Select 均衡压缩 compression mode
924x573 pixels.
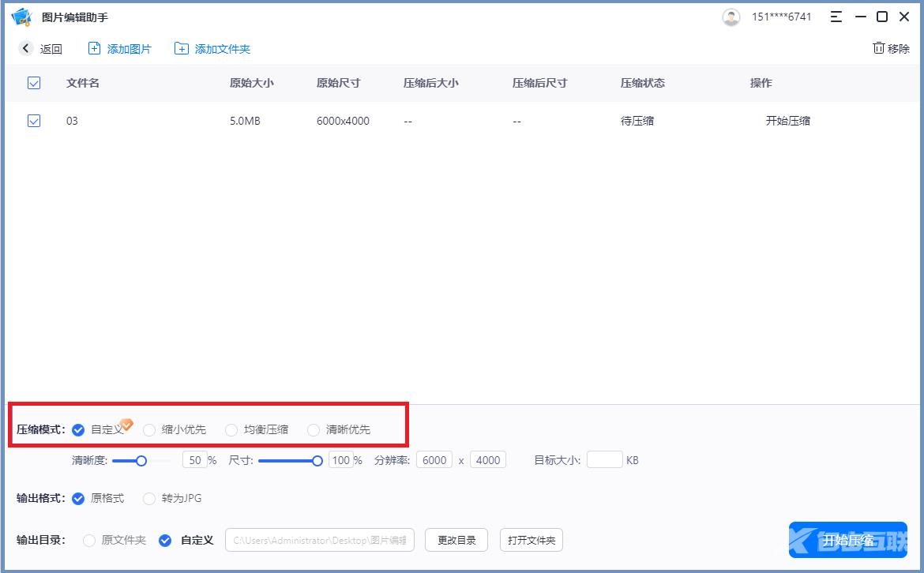coord(231,430)
